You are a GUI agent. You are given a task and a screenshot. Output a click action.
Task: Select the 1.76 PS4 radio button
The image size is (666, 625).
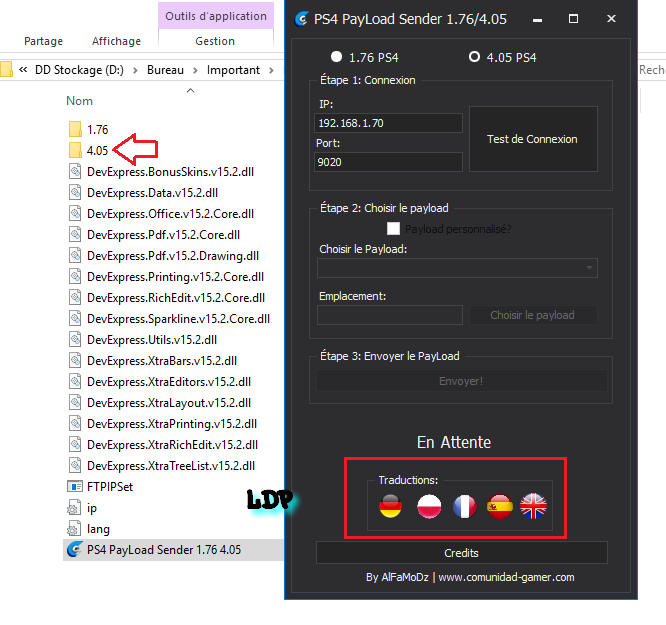(336, 57)
